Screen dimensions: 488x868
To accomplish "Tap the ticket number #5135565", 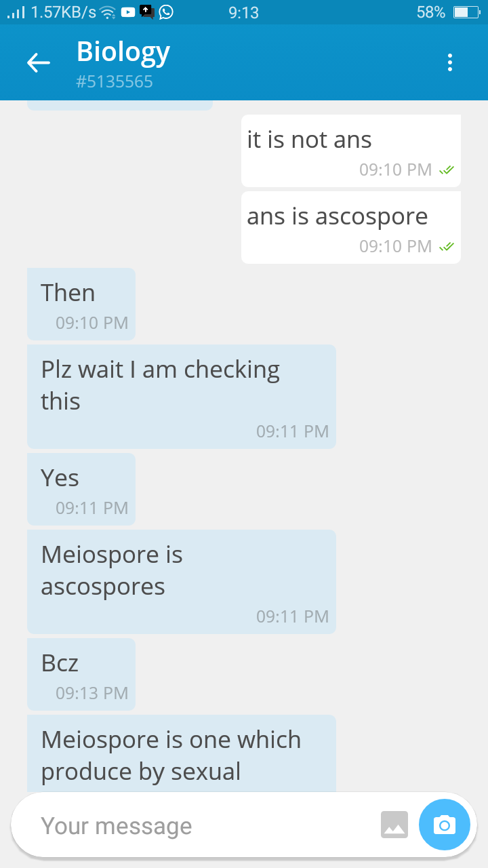I will click(x=115, y=82).
